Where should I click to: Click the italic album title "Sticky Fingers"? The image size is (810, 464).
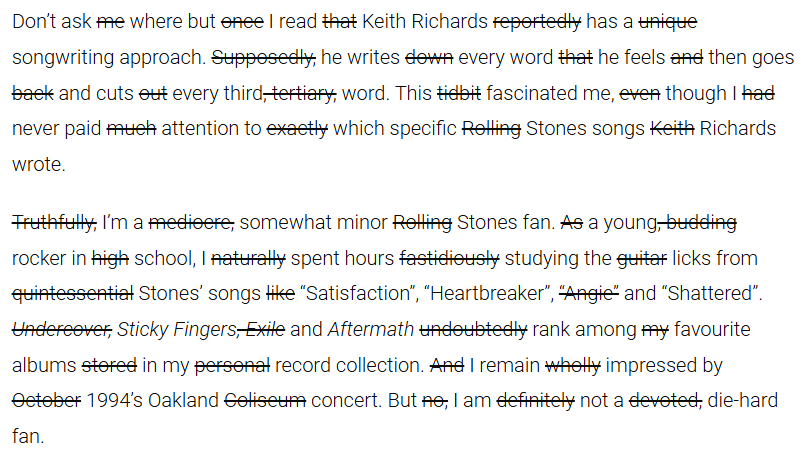coord(176,330)
